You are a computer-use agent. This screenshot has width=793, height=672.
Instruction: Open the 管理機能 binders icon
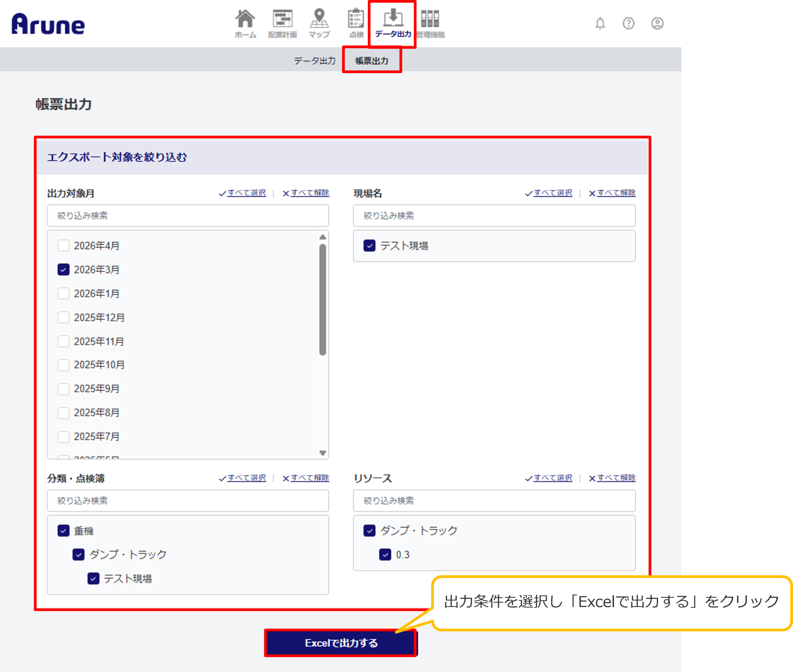pyautogui.click(x=430, y=19)
